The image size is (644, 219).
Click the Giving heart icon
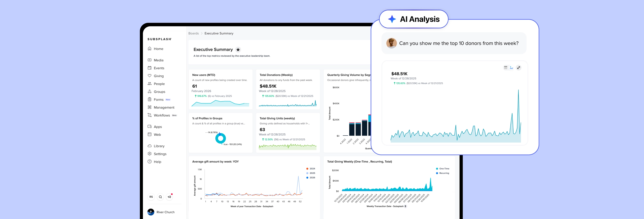[x=149, y=76]
